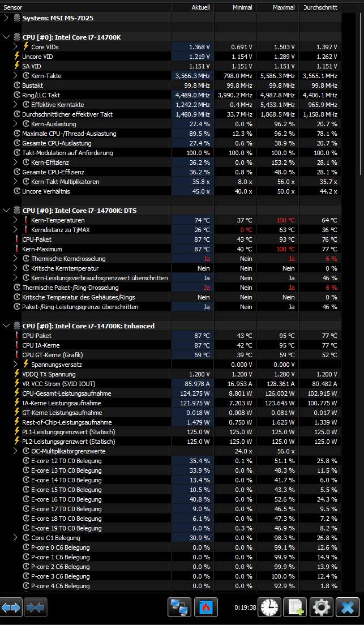Viewport: 364px width, 625px height.
Task: Expand the System: MSI MS-7D25 group
Action: click(x=6, y=18)
